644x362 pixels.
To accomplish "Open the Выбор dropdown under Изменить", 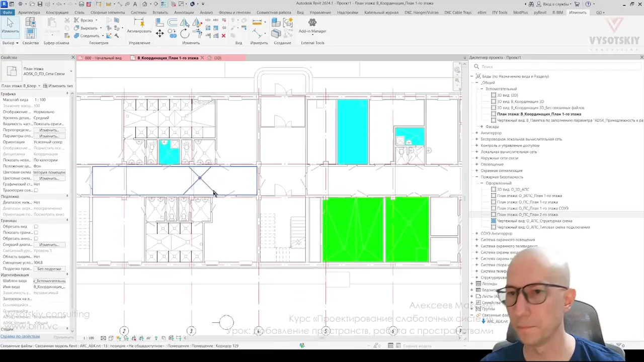I will coord(10,43).
